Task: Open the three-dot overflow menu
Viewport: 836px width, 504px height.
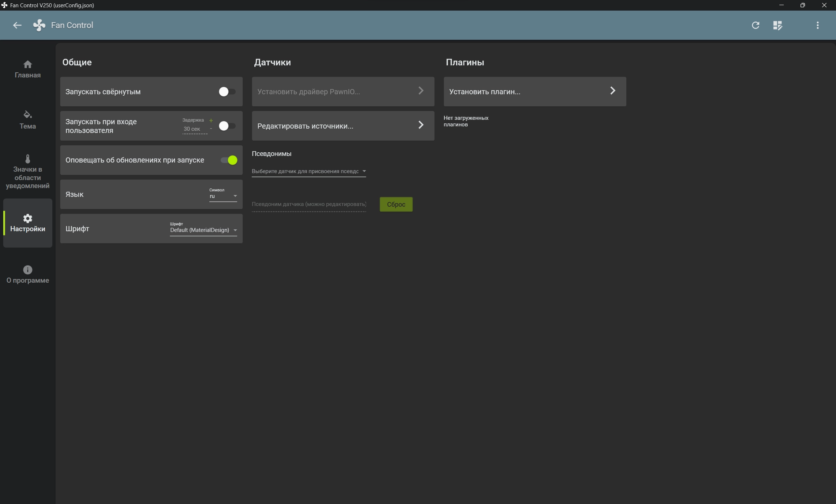Action: tap(817, 25)
